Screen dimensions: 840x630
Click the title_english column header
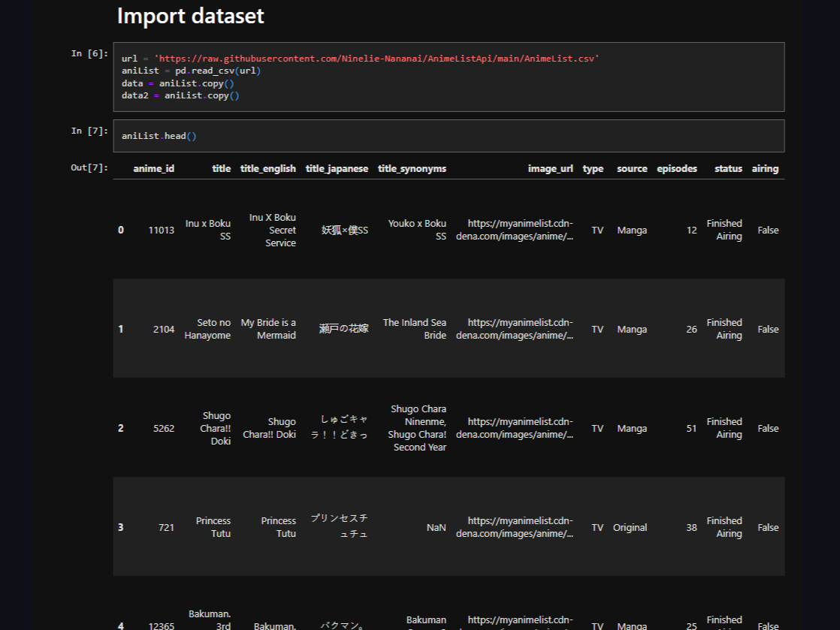point(268,169)
